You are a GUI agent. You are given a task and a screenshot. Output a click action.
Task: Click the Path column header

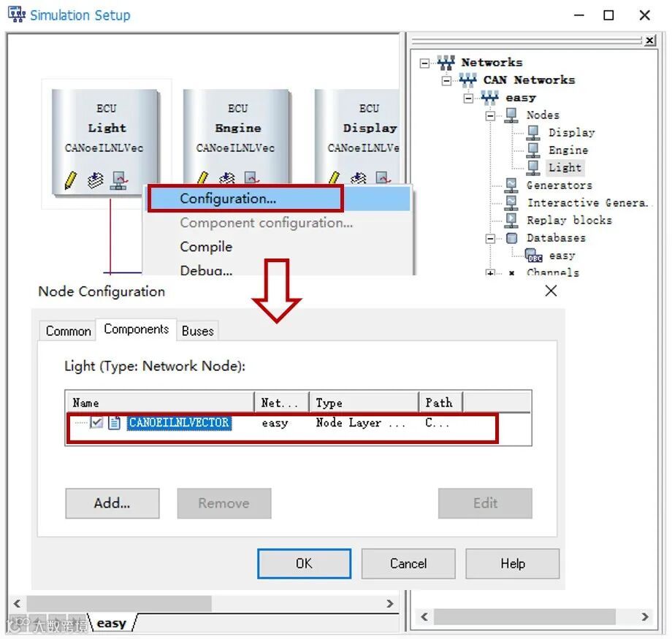[x=440, y=403]
